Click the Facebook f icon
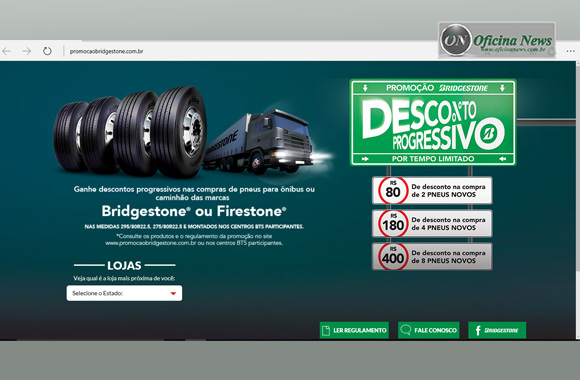 478,330
